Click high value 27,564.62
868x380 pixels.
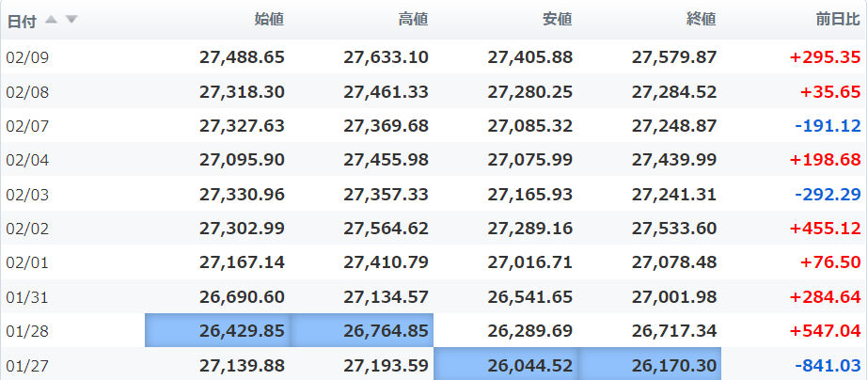(x=386, y=229)
